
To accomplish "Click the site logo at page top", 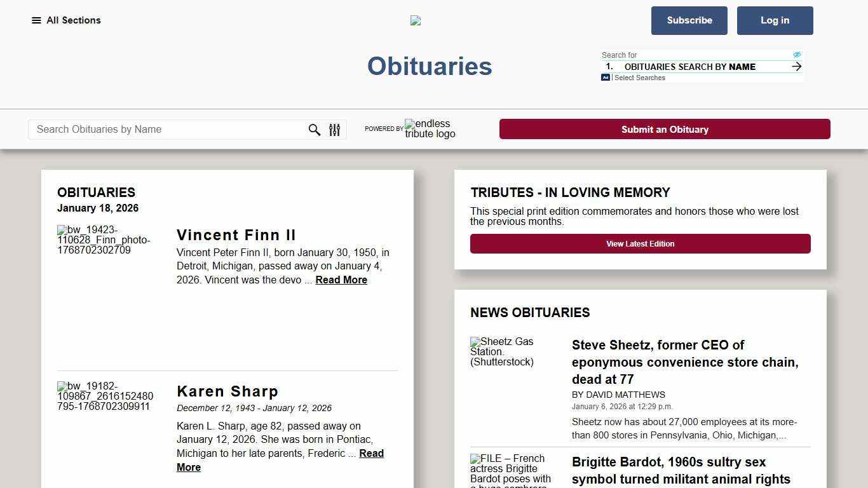I will coord(416,20).
